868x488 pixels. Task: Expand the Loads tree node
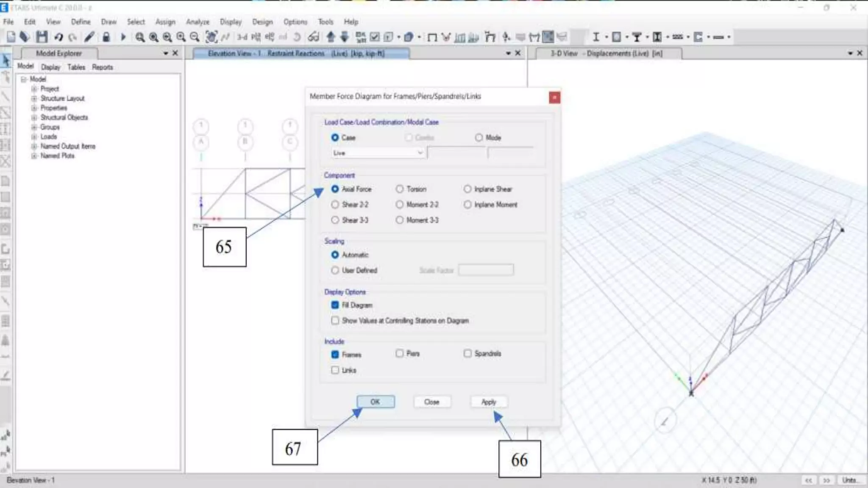point(34,136)
